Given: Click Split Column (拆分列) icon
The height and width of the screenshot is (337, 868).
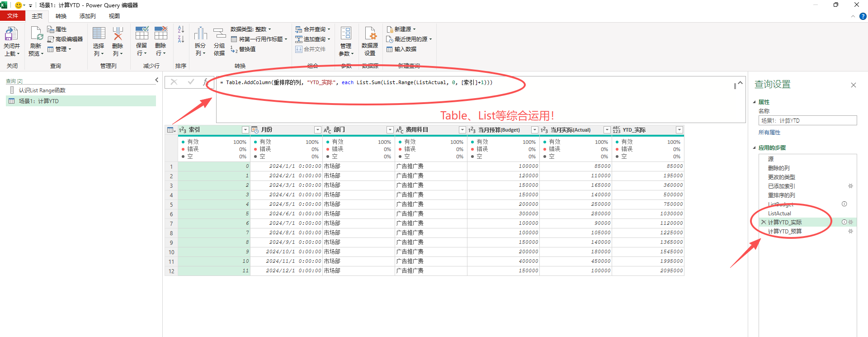Looking at the screenshot, I should pos(200,34).
